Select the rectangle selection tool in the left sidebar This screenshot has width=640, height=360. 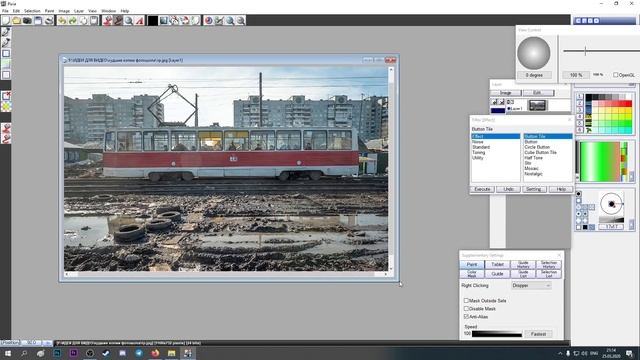coord(6,53)
